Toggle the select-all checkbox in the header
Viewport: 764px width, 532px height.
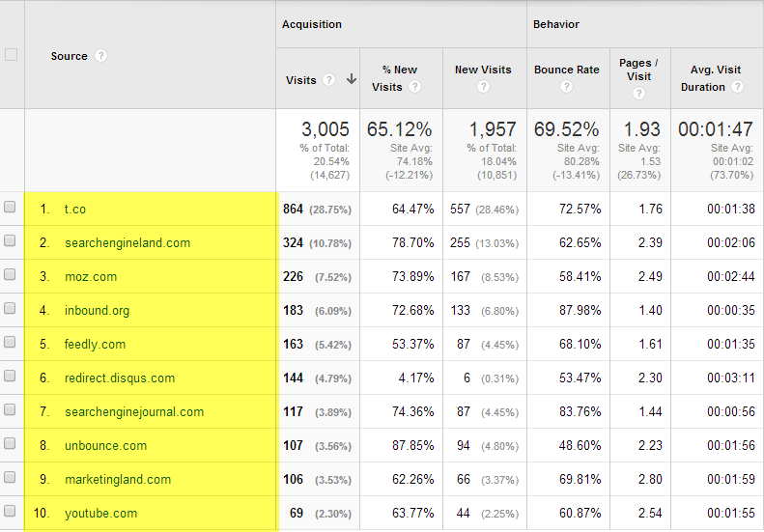[11, 55]
